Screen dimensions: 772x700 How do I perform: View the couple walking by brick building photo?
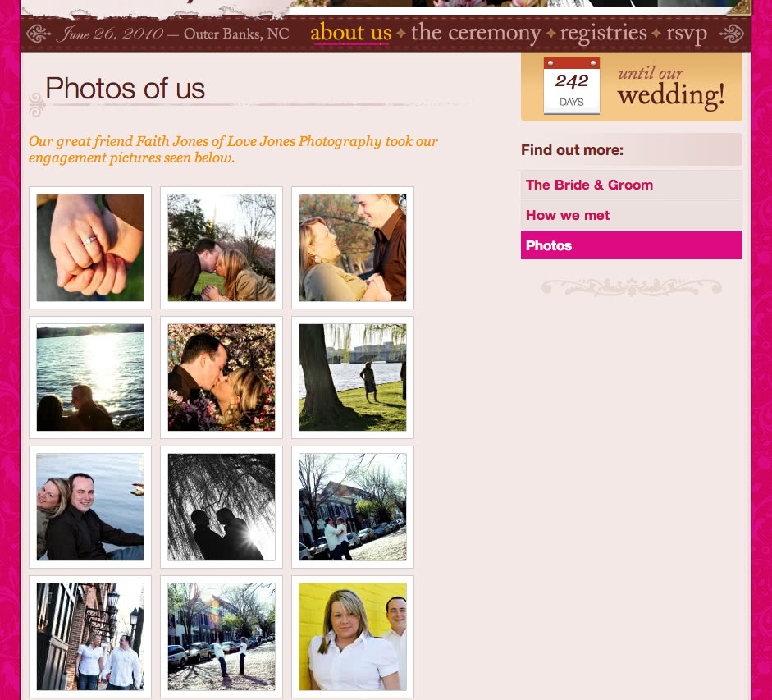click(x=90, y=637)
